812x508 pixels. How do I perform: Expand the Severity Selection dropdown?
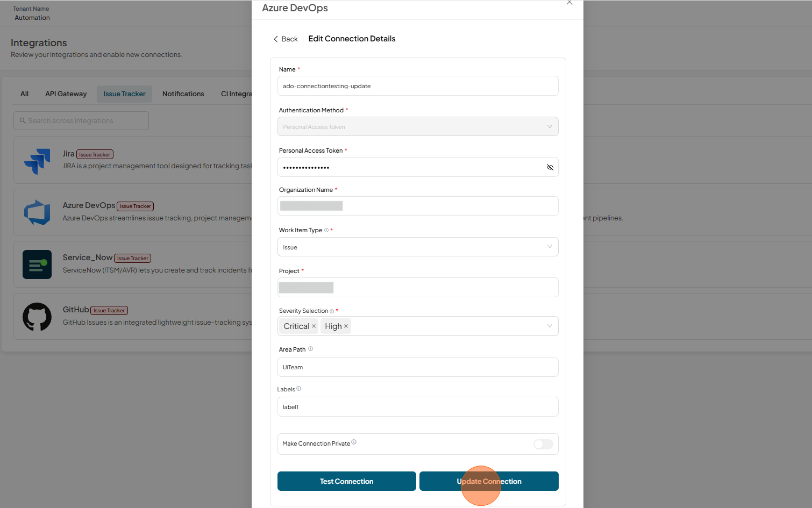(x=550, y=326)
